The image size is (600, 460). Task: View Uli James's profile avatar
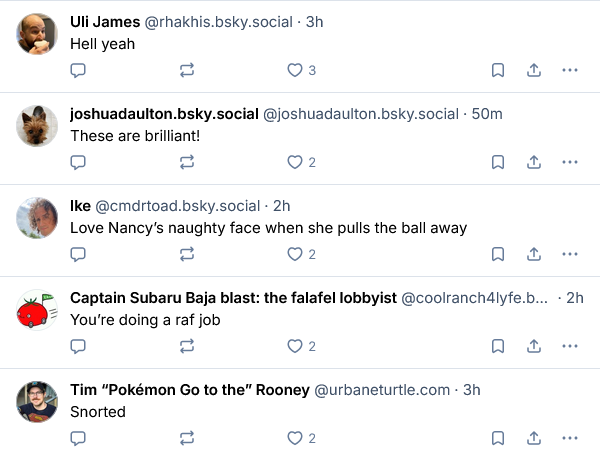point(38,35)
